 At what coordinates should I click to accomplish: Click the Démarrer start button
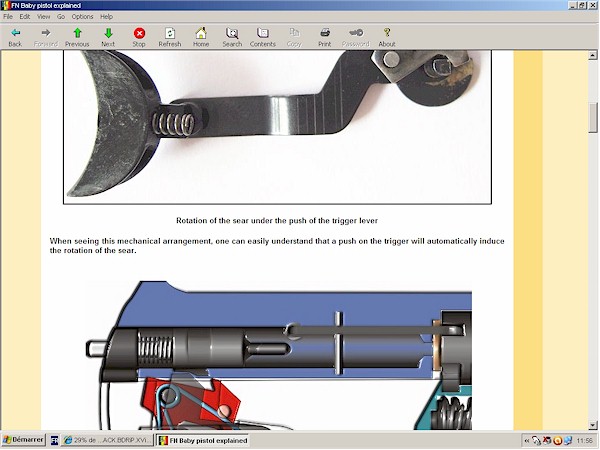click(24, 440)
